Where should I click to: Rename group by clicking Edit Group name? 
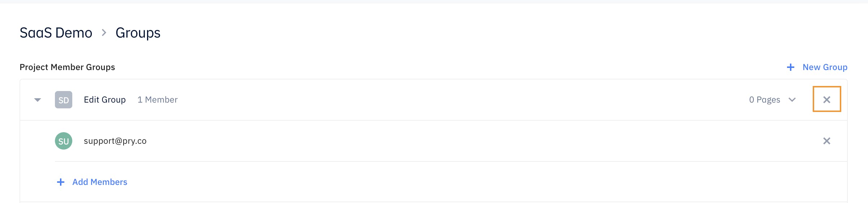coord(105,100)
